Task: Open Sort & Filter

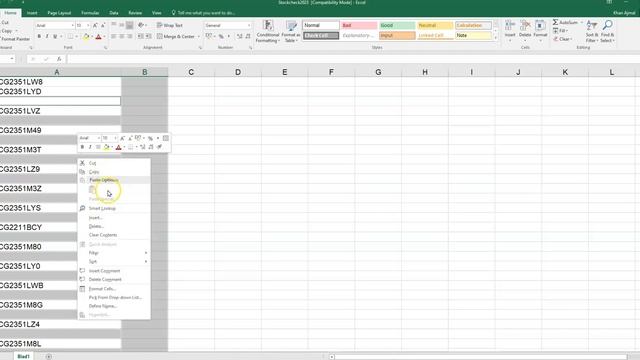Action: point(591,31)
